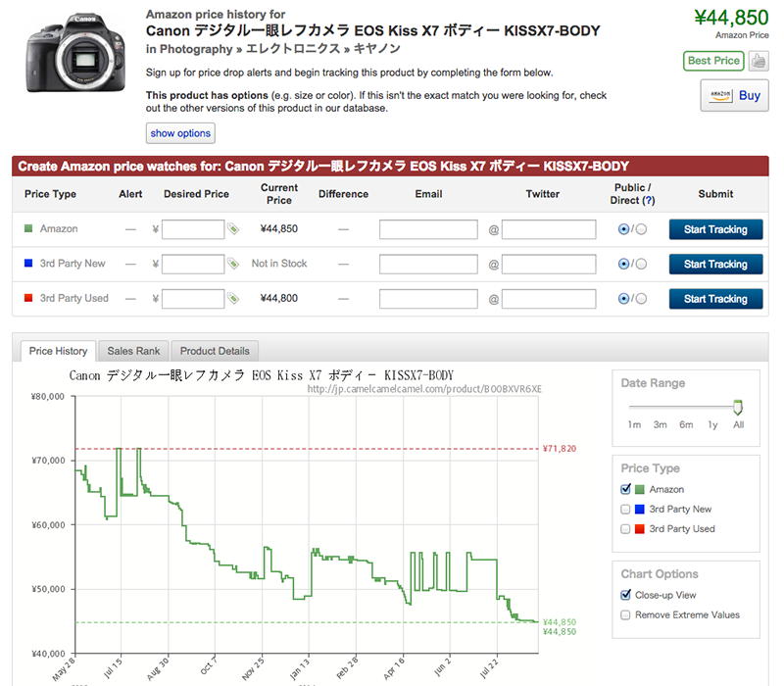
Task: Click Twitter field in 3rd Party Used row
Action: 549,299
